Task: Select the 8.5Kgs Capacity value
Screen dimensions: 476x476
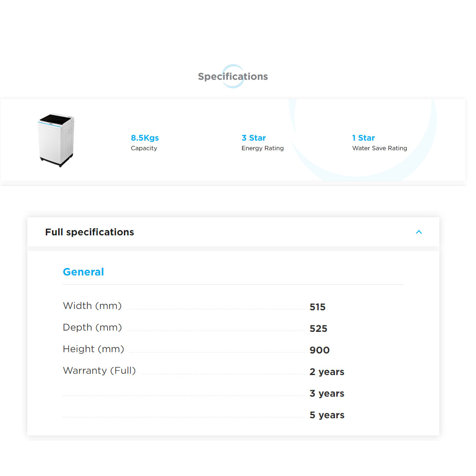Action: [145, 138]
